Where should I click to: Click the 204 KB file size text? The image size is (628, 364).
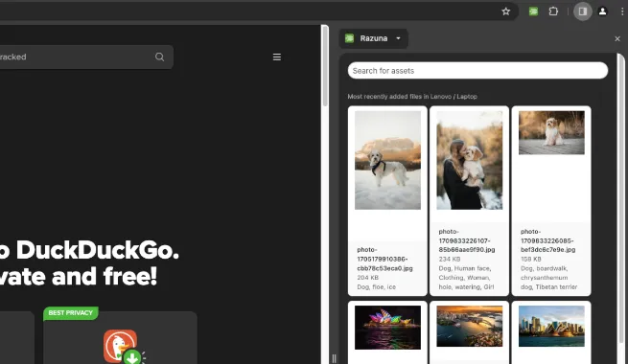click(367, 278)
